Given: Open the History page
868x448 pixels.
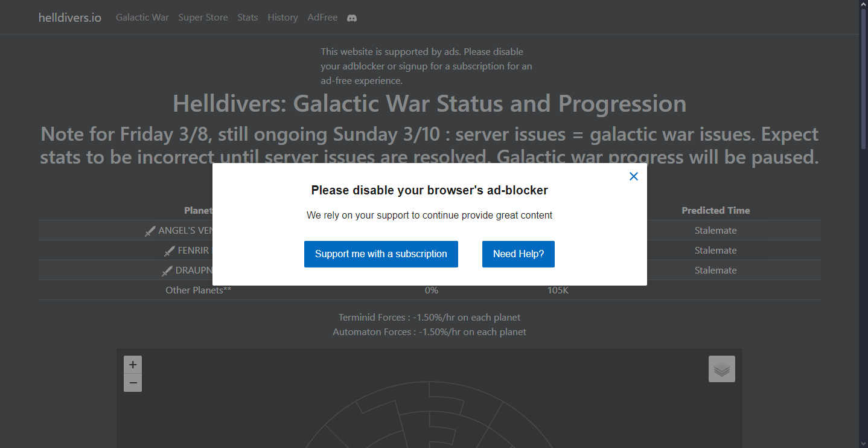Looking at the screenshot, I should point(282,18).
